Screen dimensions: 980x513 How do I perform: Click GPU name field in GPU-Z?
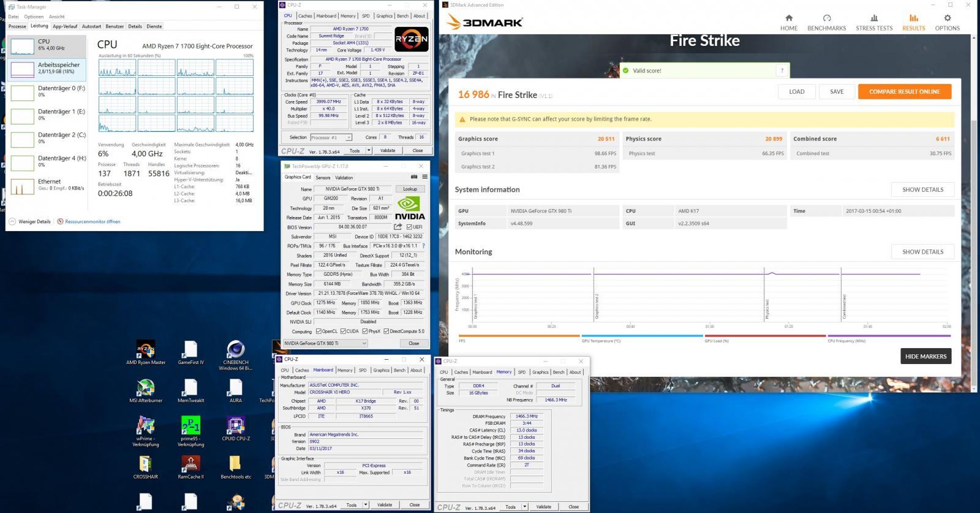(x=353, y=189)
